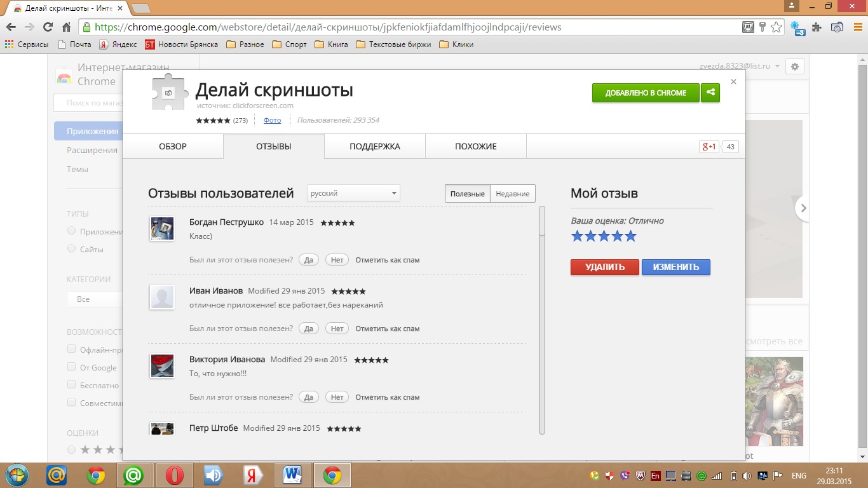Click the browser back arrow
Viewport: 868px width, 488px height.
pos(11,27)
